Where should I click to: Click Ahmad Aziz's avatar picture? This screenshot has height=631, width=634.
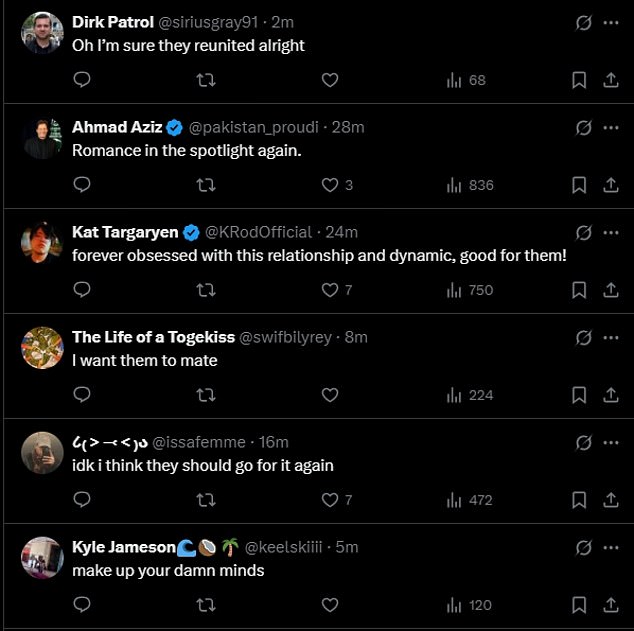pos(43,138)
